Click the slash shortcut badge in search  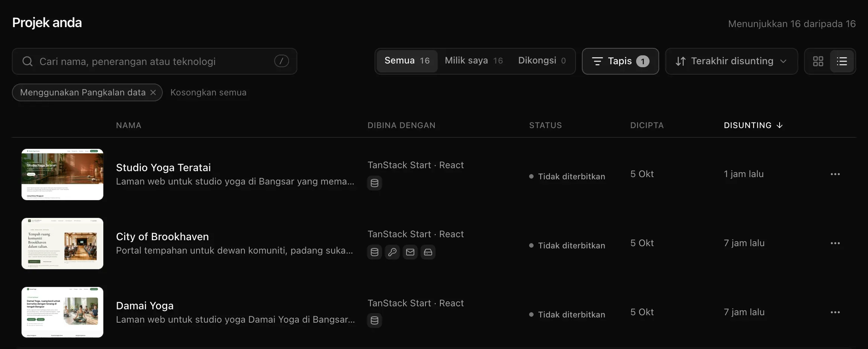point(281,61)
